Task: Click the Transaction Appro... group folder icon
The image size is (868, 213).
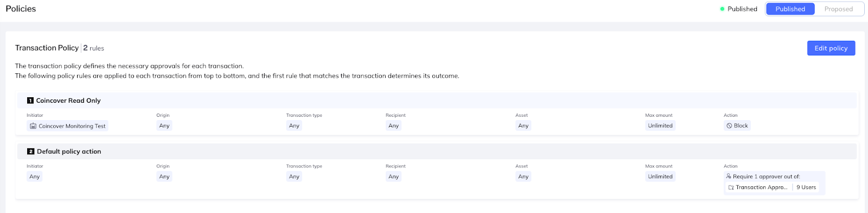Action: pos(731,187)
